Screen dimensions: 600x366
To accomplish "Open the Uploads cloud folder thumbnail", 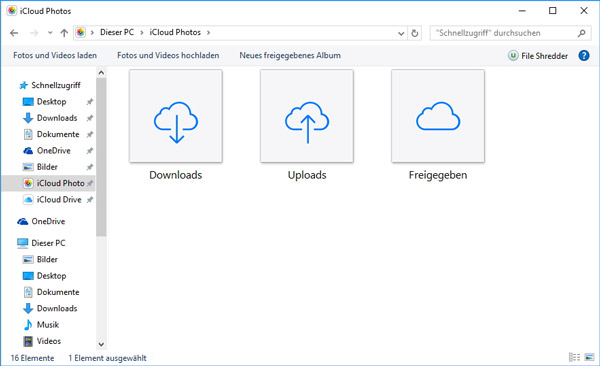I will (x=307, y=116).
